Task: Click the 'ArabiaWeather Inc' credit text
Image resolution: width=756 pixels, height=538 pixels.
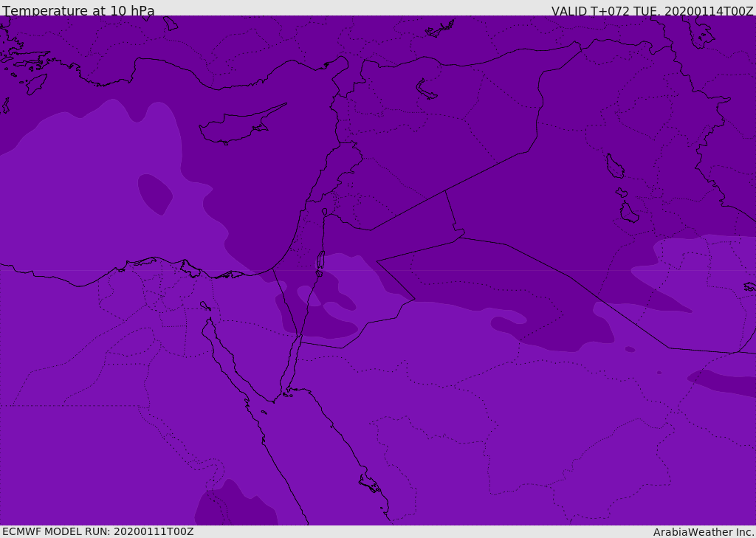Action: point(704,532)
